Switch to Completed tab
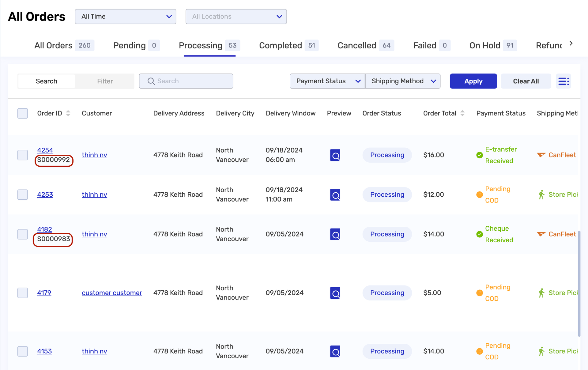Screen dimensions: 588x370 (x=289, y=45)
